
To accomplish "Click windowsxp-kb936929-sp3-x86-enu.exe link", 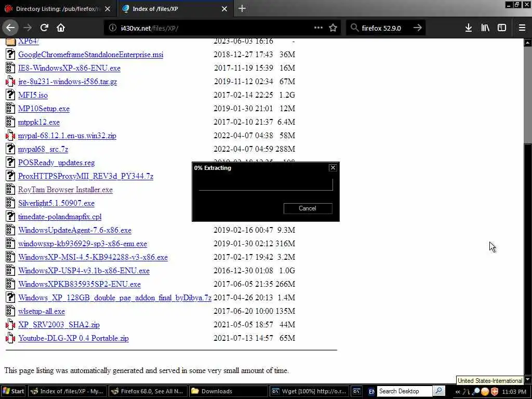I will (83, 244).
